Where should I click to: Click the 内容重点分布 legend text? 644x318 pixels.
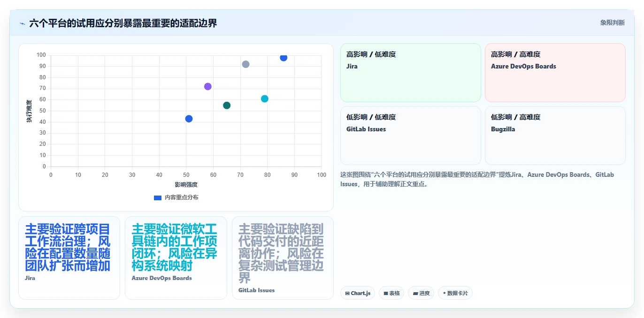tap(181, 197)
